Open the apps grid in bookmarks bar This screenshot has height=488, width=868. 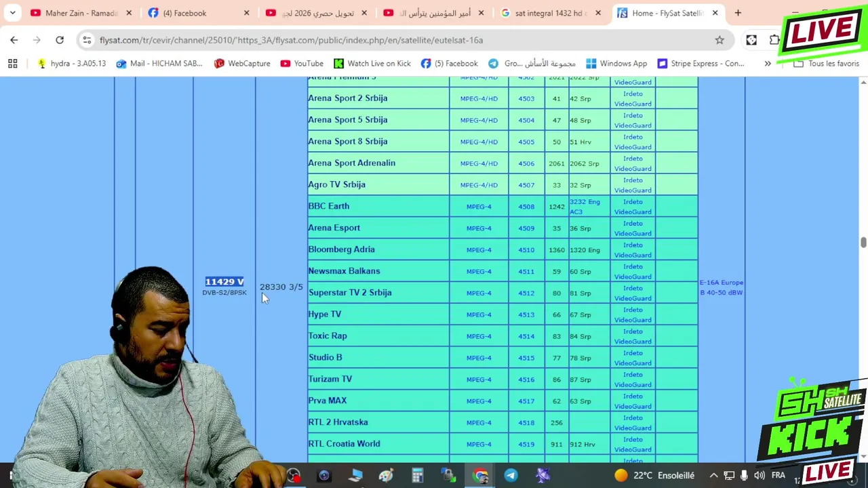(12, 63)
